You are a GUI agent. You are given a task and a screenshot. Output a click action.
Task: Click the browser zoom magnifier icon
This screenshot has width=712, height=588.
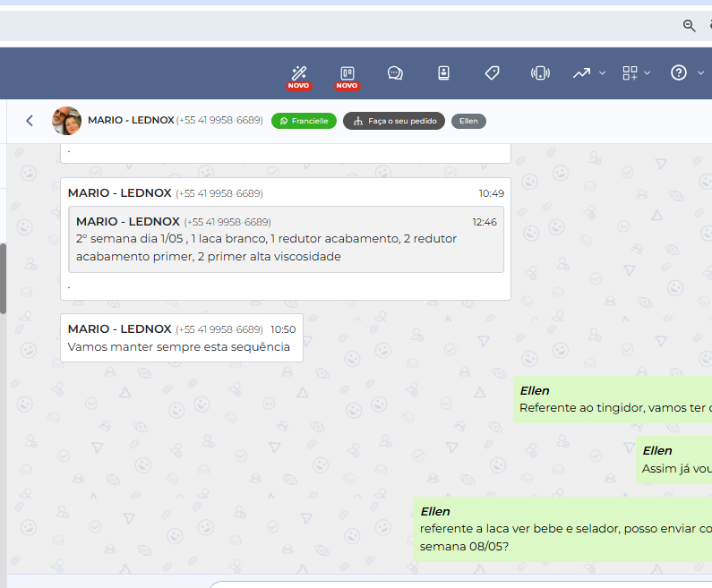coord(689,26)
